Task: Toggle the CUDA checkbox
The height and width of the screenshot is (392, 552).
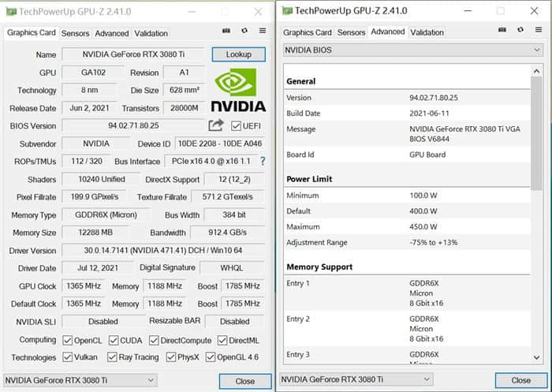Action: pyautogui.click(x=114, y=341)
